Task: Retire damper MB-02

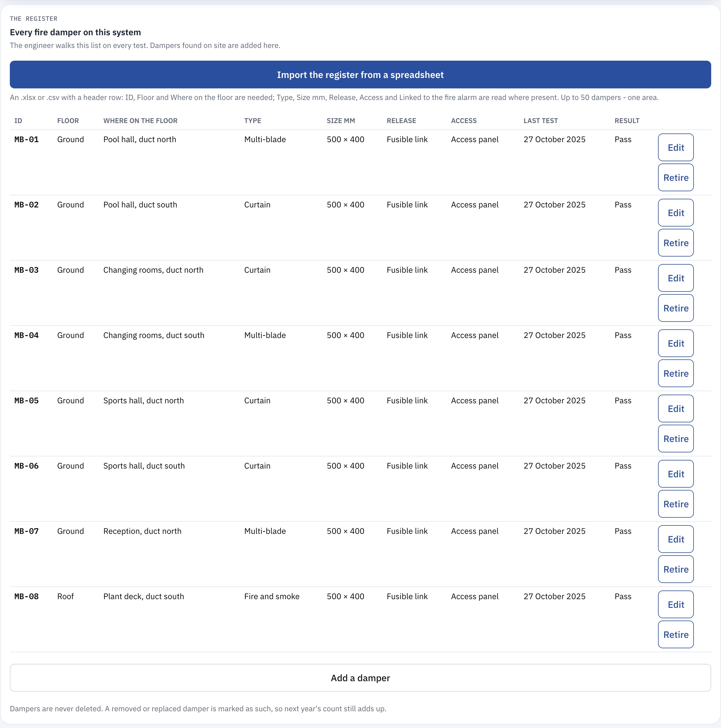Action: pyautogui.click(x=676, y=243)
